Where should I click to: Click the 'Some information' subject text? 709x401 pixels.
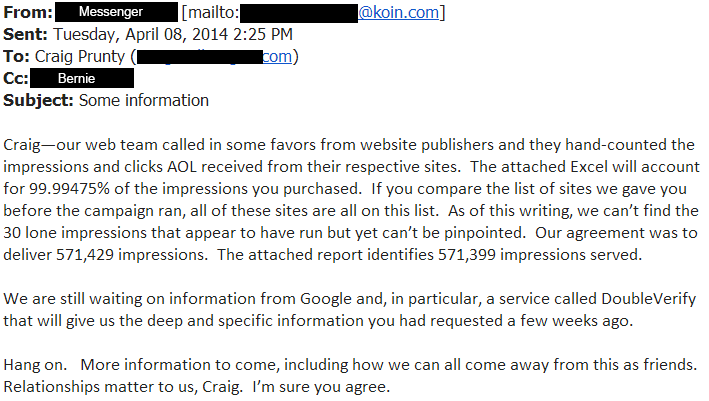144,100
